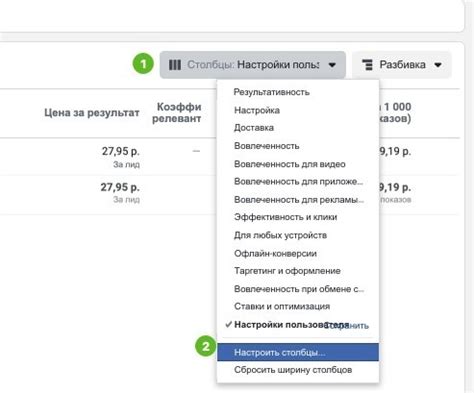Click the Разбивка breakdown icon
The image size is (474, 393).
[x=367, y=65]
